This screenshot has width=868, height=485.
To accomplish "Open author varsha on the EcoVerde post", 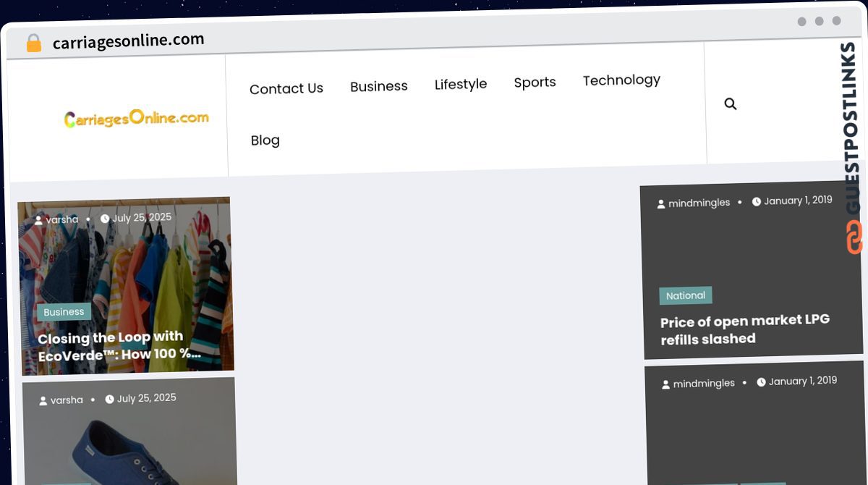I will pyautogui.click(x=62, y=219).
